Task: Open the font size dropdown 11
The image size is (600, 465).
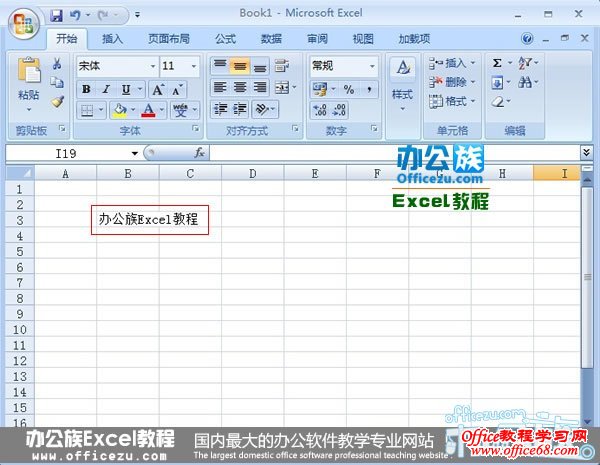Action: coord(194,66)
